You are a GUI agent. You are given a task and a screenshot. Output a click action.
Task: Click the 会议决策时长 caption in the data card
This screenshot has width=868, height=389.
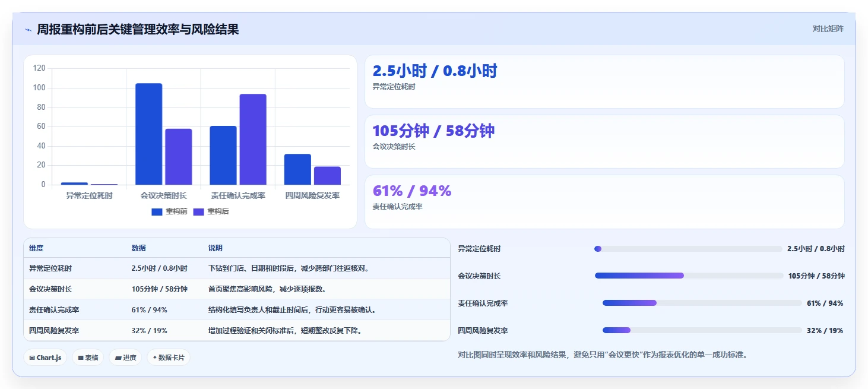pos(394,147)
